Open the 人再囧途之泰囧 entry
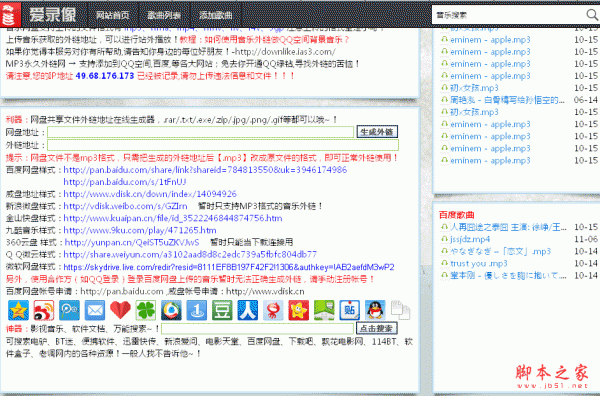 (509, 227)
